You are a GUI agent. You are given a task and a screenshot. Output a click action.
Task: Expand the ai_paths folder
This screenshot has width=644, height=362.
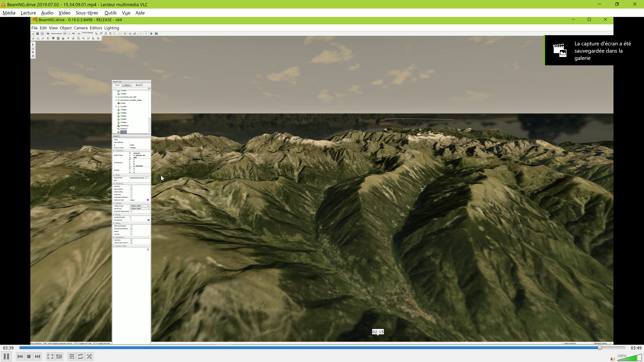[116, 106]
